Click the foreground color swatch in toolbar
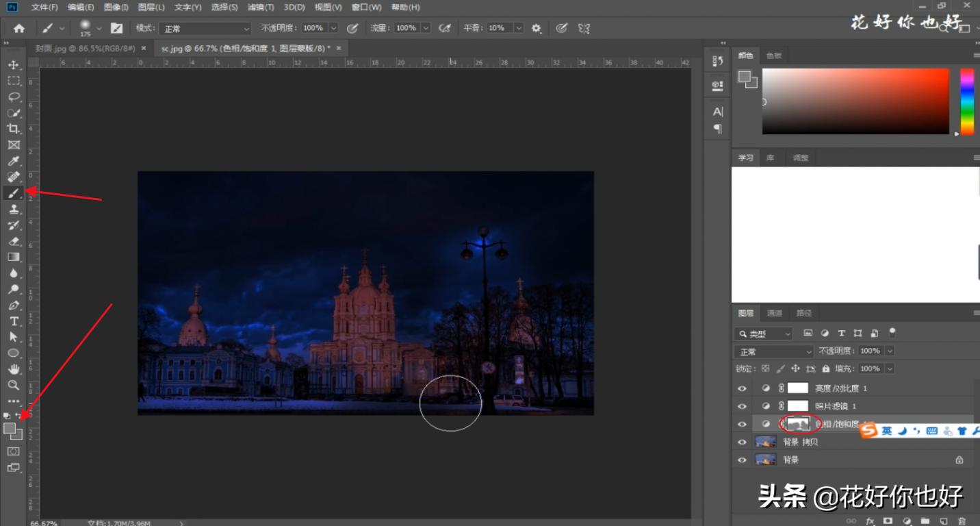Image resolution: width=980 pixels, height=526 pixels. (x=10, y=429)
